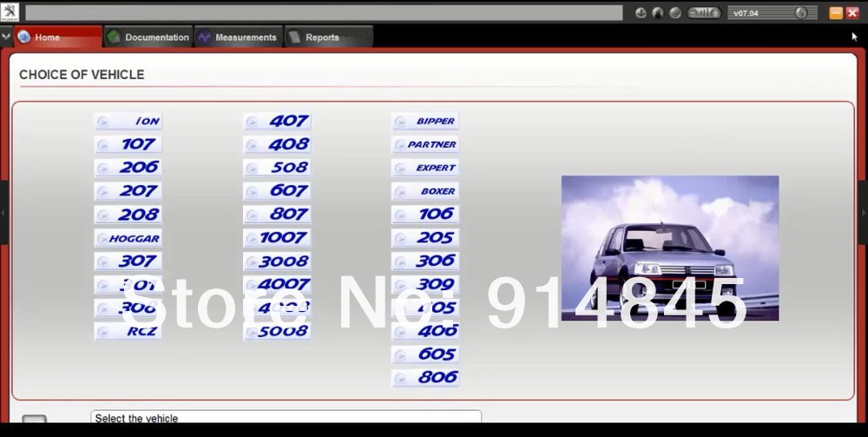This screenshot has height=437, width=868.
Task: Select the 508 vehicle
Action: 277,168
